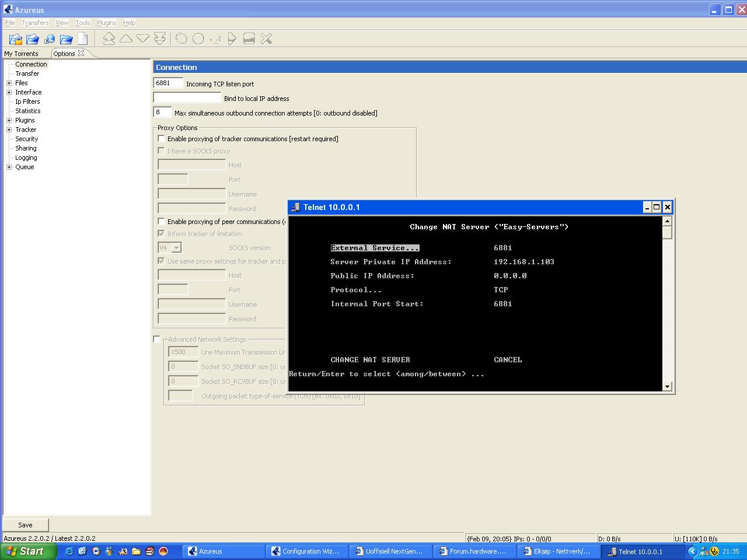Click the Incoming TCP listen port field
747x560 pixels.
click(168, 83)
